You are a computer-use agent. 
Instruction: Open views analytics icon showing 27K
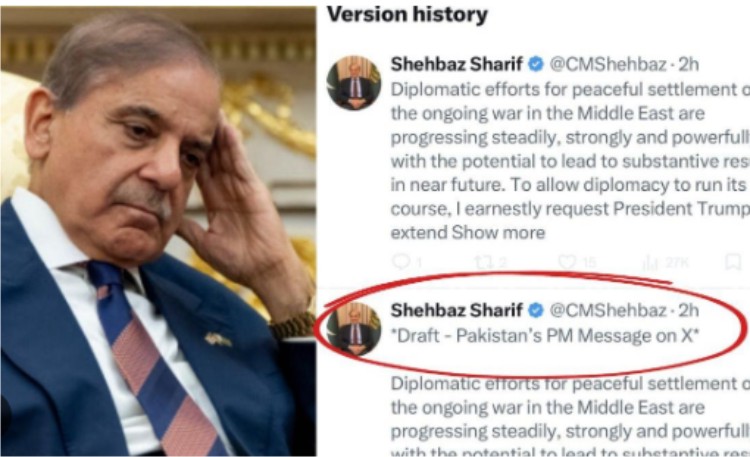pos(650,262)
